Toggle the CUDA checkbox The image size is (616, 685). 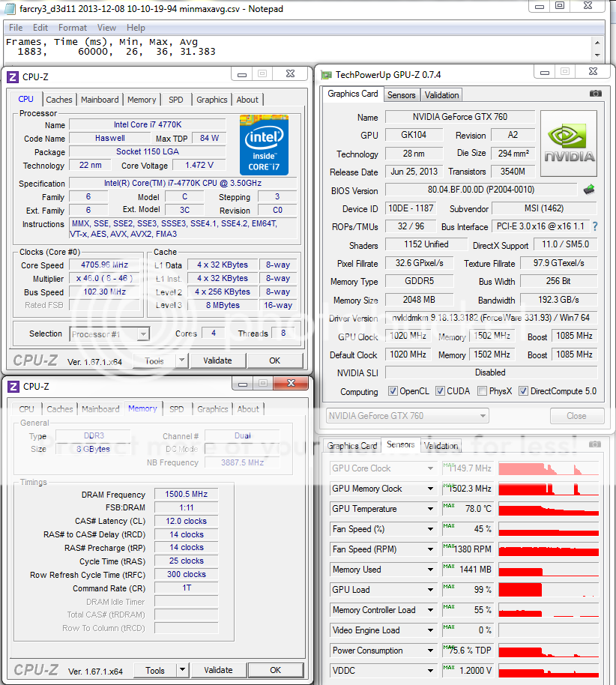440,391
